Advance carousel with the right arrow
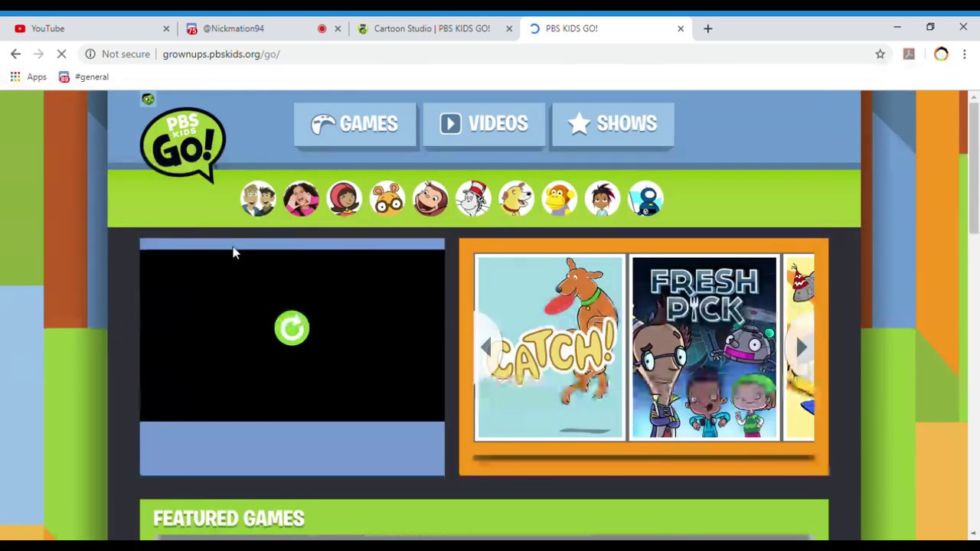This screenshot has width=980, height=551. coord(801,347)
